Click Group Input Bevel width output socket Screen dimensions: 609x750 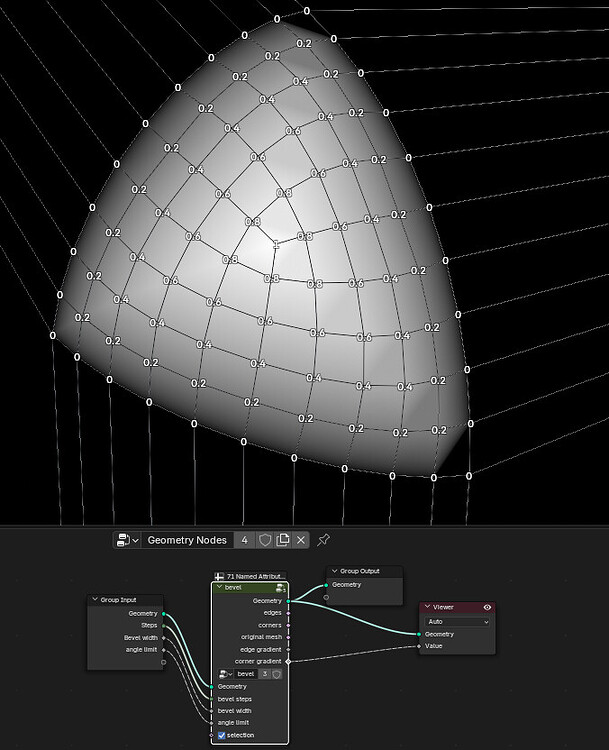coord(164,638)
